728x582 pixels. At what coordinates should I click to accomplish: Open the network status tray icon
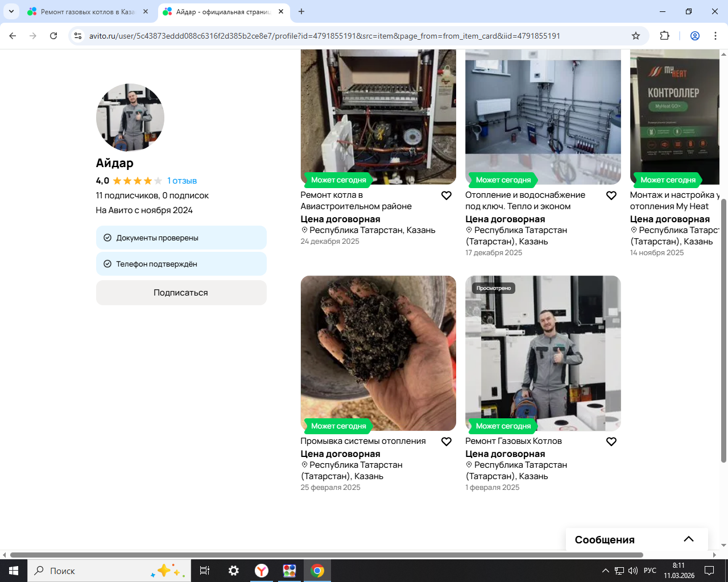pos(619,571)
